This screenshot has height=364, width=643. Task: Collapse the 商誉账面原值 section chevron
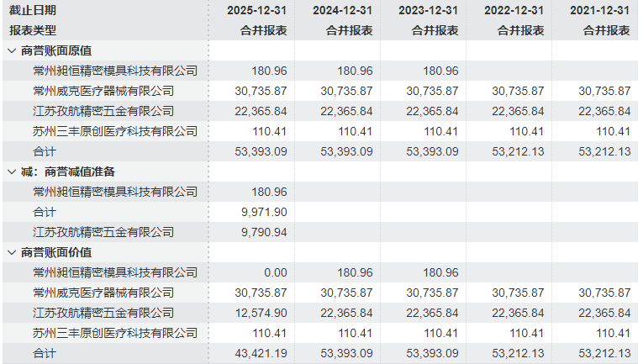(12, 50)
